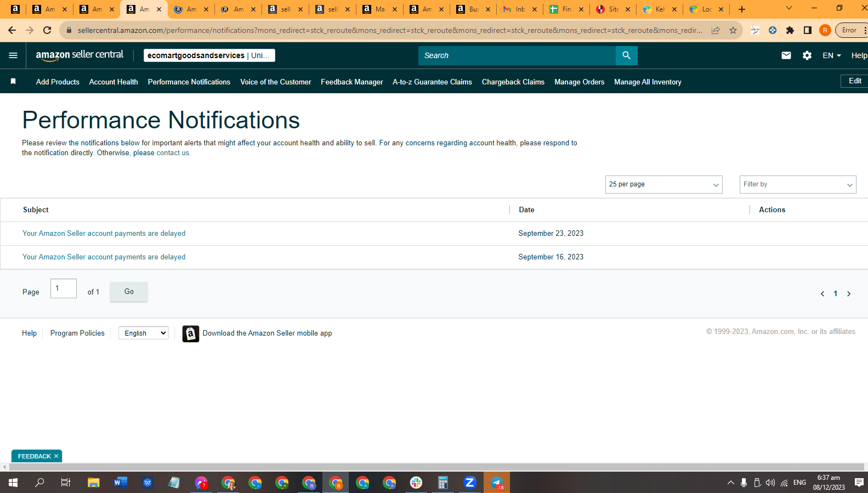Open the messages envelope icon
Viewport: 868px width, 493px height.
pos(786,55)
